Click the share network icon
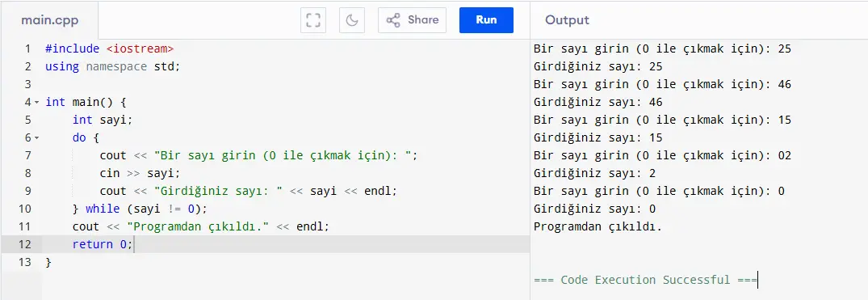 click(393, 20)
